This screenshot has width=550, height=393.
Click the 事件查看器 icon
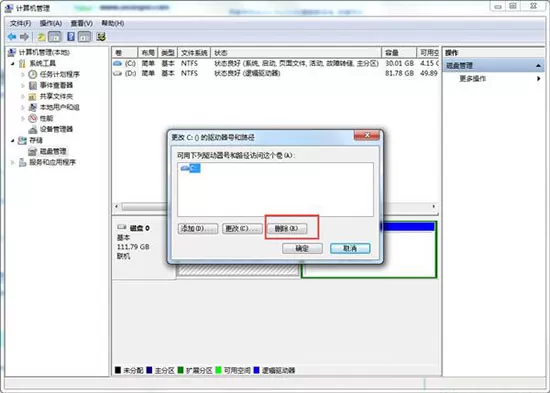(33, 85)
